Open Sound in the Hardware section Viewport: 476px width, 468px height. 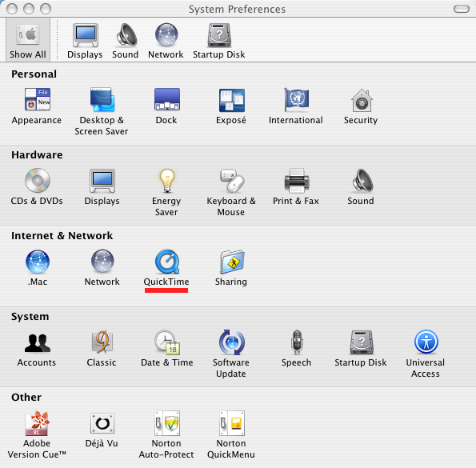coord(361,187)
